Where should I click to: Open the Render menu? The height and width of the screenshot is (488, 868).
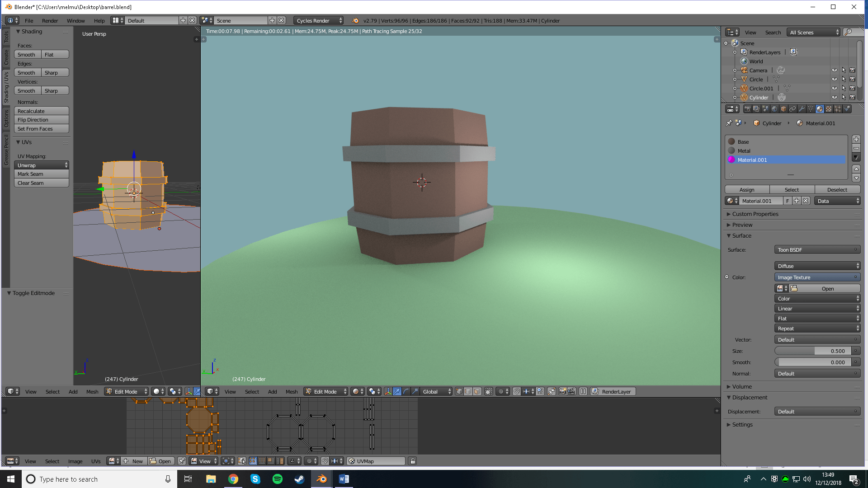(x=50, y=21)
